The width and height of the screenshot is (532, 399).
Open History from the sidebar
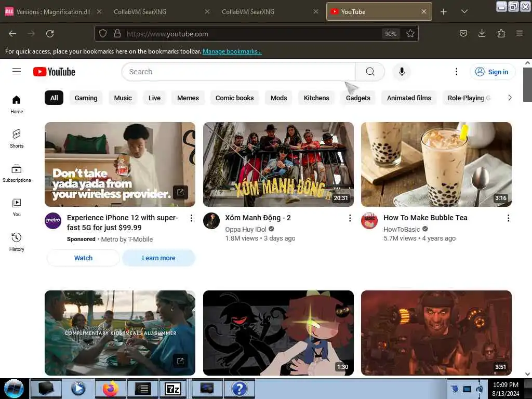17,242
